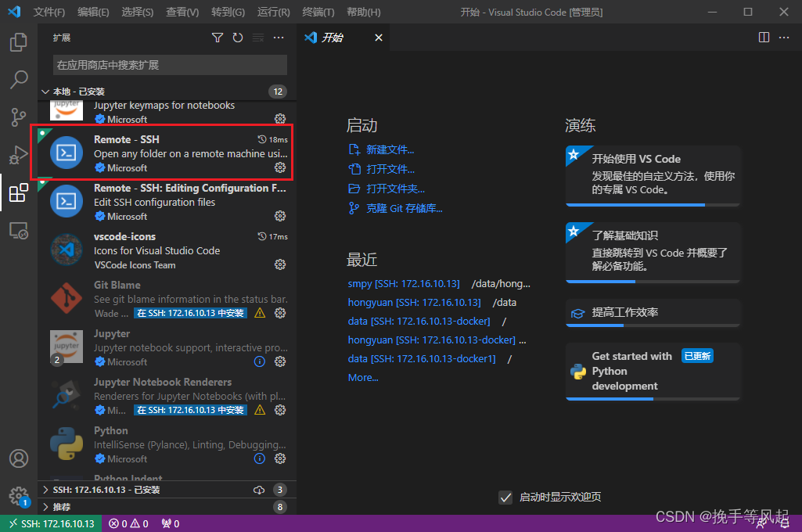Open the 帮助(H) menu
This screenshot has height=532, width=802.
tap(364, 12)
